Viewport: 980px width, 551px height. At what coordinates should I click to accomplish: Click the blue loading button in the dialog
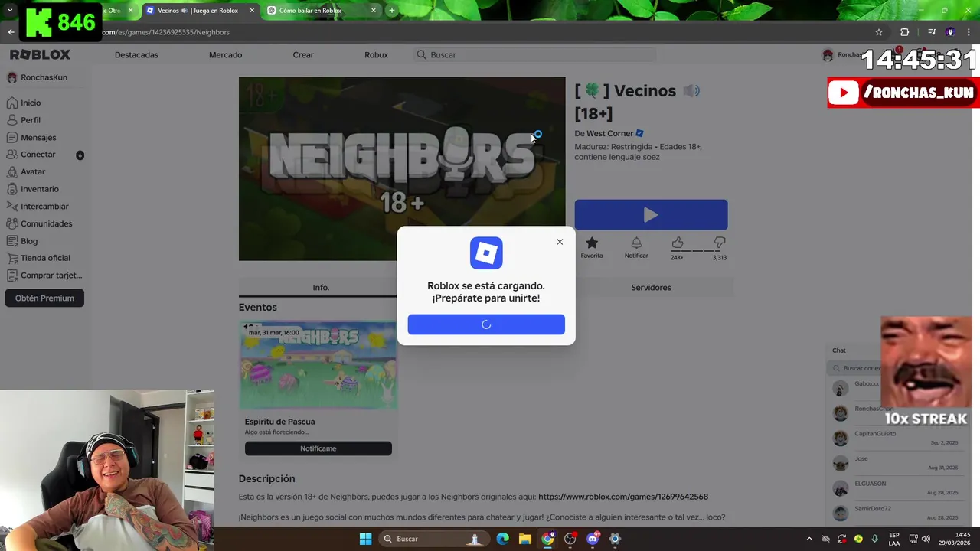tap(486, 324)
